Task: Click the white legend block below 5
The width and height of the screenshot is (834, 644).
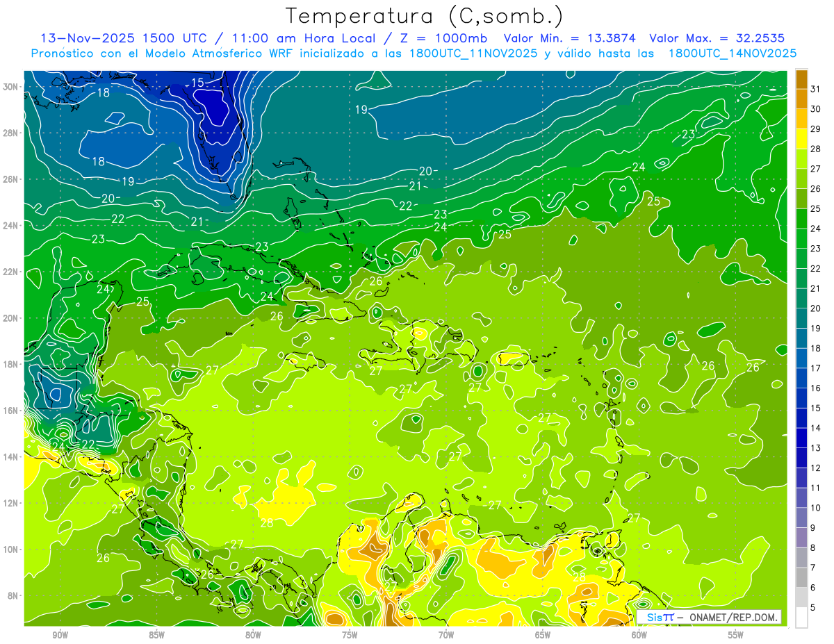Action: (801, 618)
